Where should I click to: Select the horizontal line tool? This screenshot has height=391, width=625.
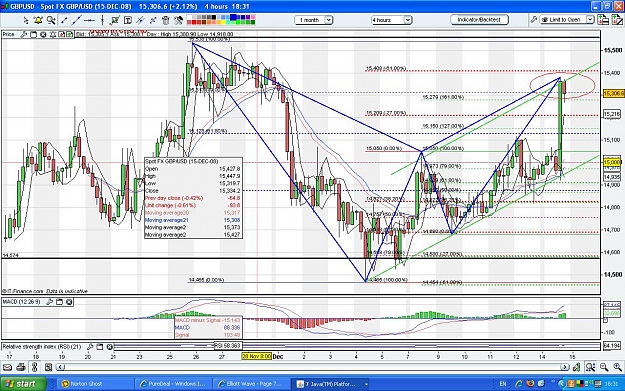(89, 20)
